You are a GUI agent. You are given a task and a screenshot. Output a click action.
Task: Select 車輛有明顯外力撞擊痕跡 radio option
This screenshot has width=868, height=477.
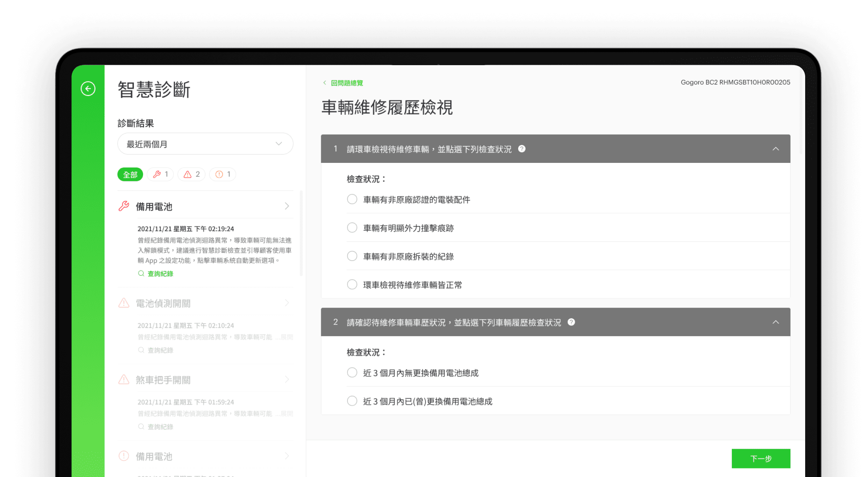coord(352,228)
